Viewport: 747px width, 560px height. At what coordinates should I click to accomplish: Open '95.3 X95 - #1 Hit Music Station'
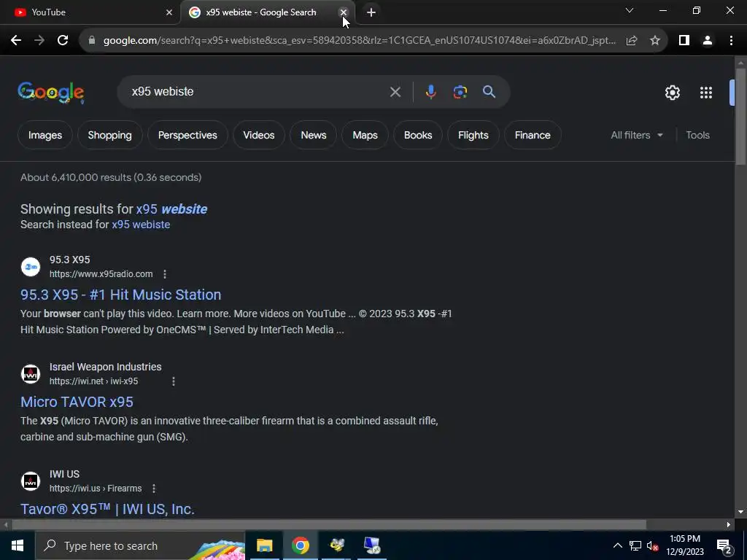(x=120, y=295)
